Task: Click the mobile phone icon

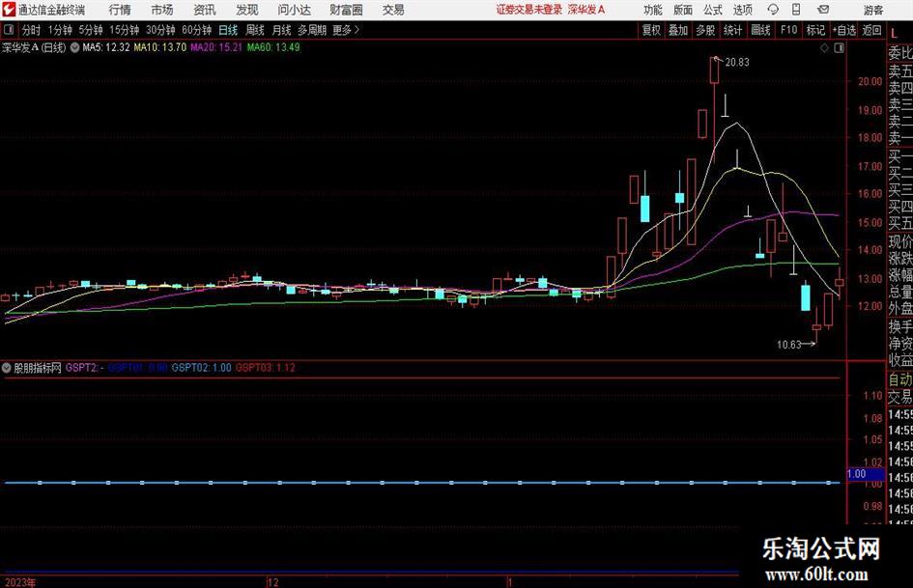Action: (x=796, y=10)
